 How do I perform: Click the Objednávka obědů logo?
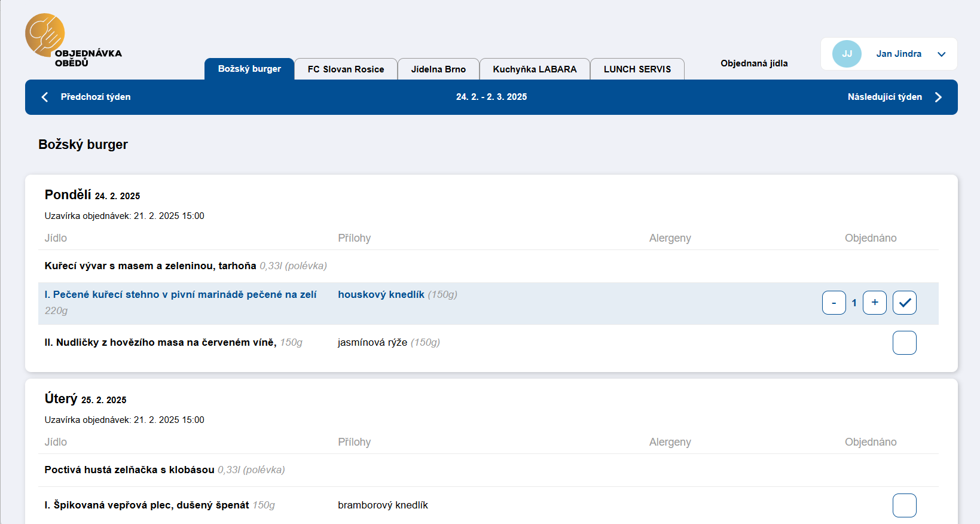tap(72, 41)
